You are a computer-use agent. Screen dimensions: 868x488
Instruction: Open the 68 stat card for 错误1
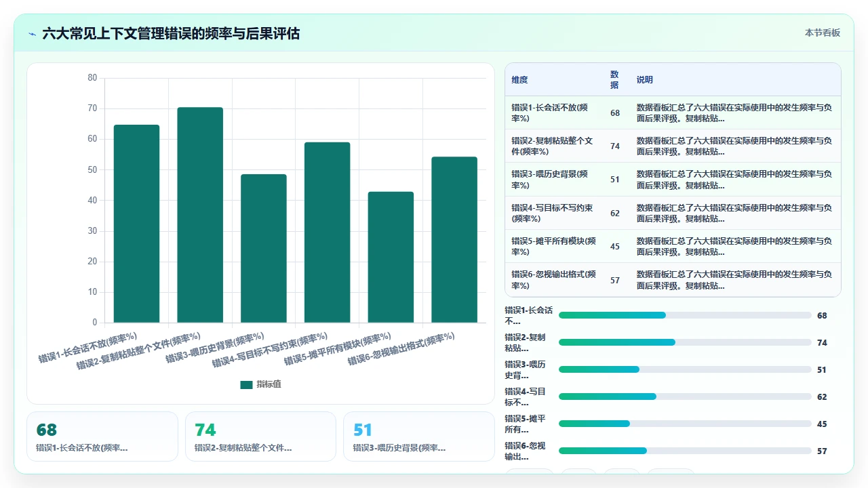[x=102, y=436]
